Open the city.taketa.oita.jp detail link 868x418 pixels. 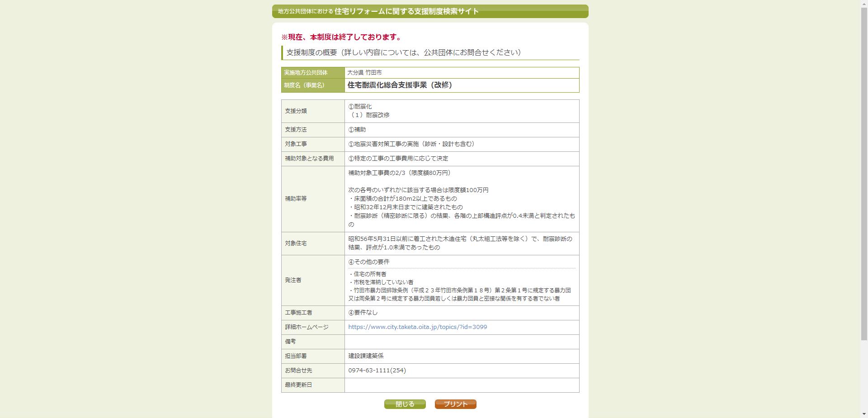pyautogui.click(x=417, y=327)
